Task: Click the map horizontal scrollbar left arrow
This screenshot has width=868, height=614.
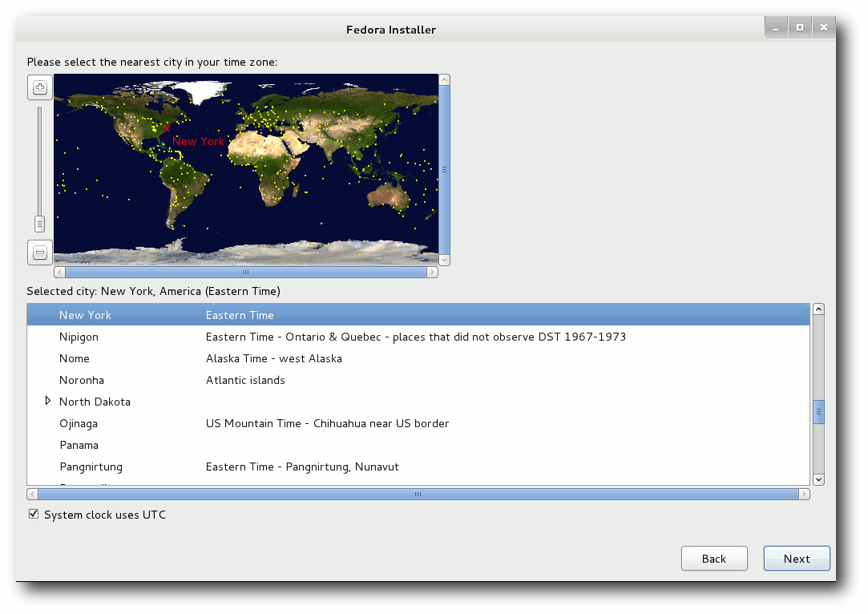Action: coord(60,272)
